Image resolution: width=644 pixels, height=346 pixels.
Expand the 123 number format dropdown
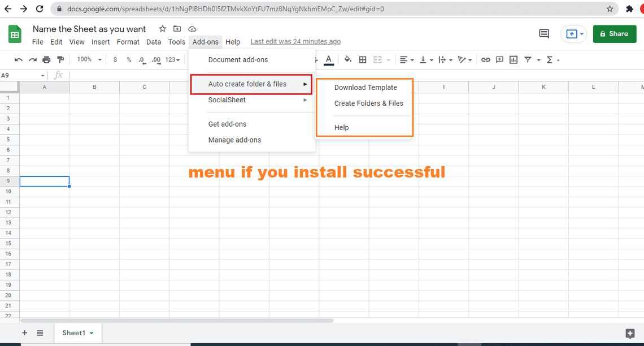point(173,60)
